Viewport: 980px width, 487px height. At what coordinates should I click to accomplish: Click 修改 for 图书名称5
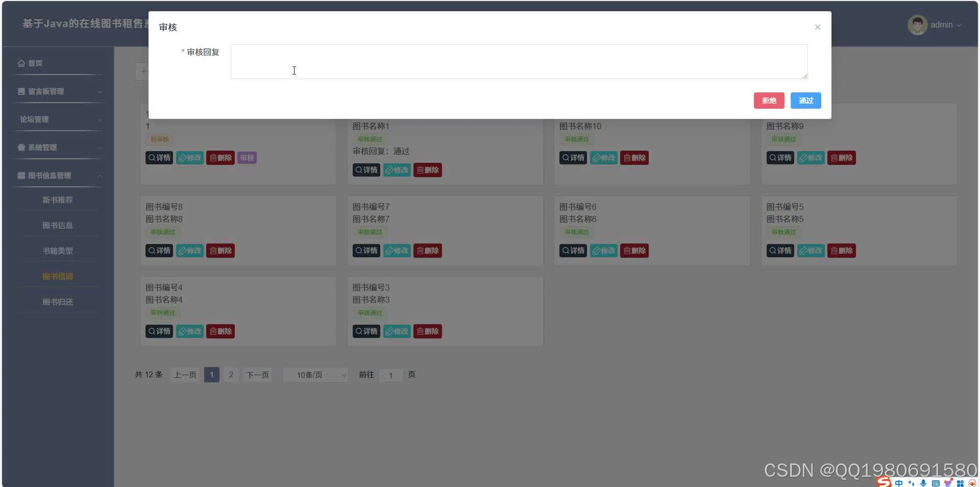[x=811, y=251]
